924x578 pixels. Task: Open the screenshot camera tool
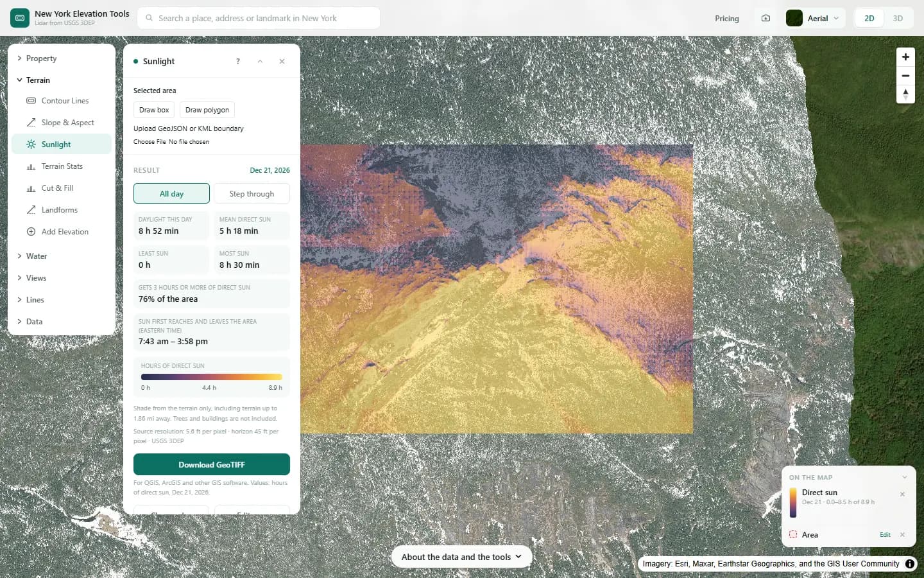pos(766,18)
